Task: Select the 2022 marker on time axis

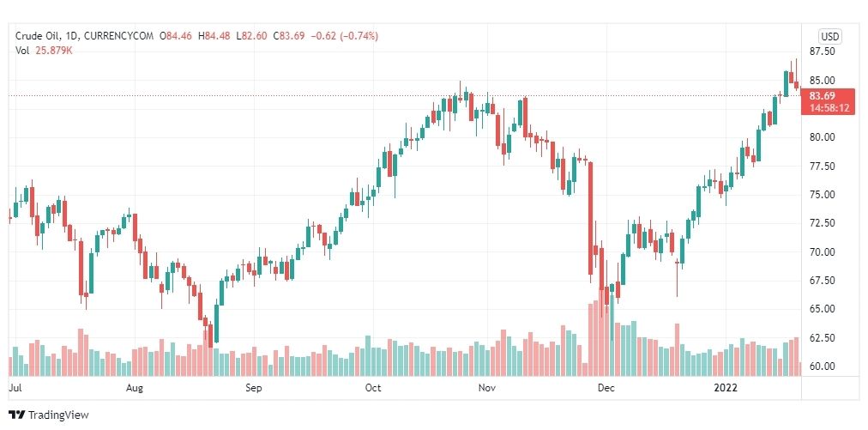Action: (725, 388)
